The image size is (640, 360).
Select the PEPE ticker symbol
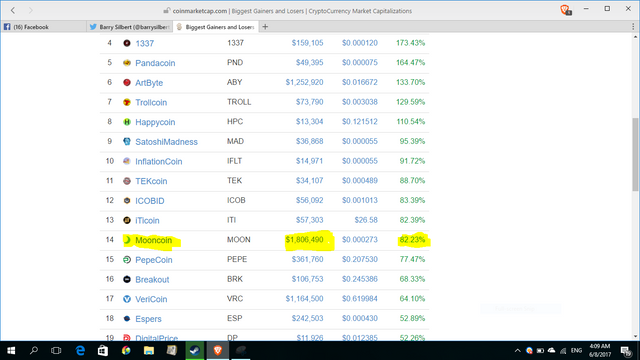pos(237,259)
